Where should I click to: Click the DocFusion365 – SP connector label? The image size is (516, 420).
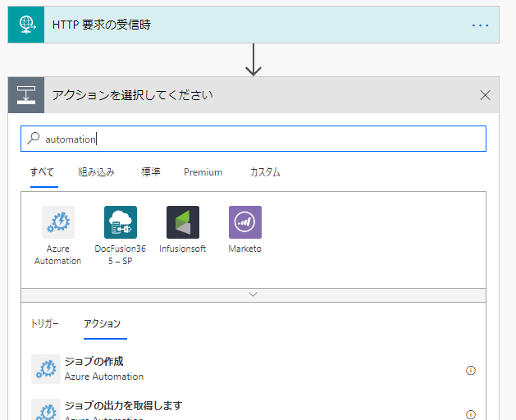point(121,255)
